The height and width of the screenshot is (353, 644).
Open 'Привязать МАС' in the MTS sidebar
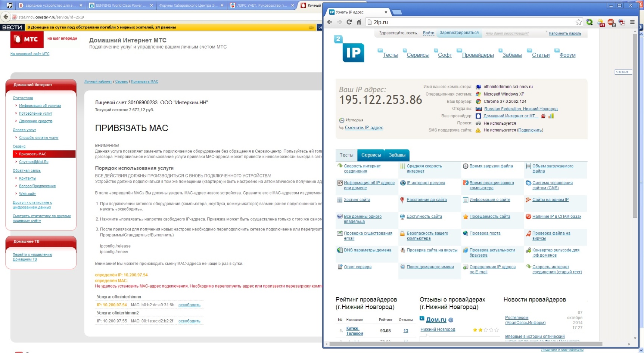point(44,154)
